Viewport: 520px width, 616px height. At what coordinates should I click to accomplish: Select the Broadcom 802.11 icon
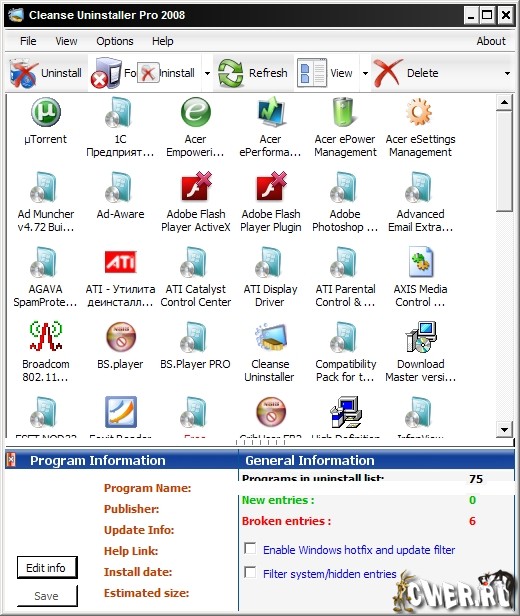click(x=46, y=337)
